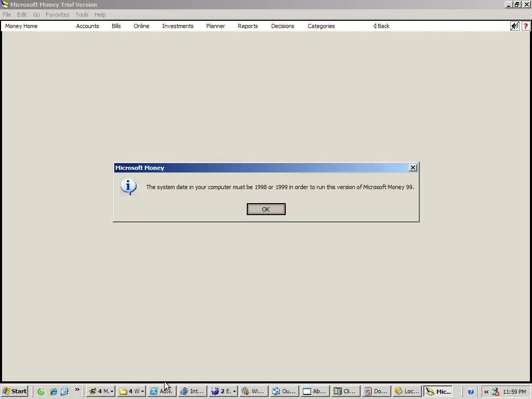Close the Microsoft Money Trial Version window
532x399 pixels.
(x=527, y=5)
